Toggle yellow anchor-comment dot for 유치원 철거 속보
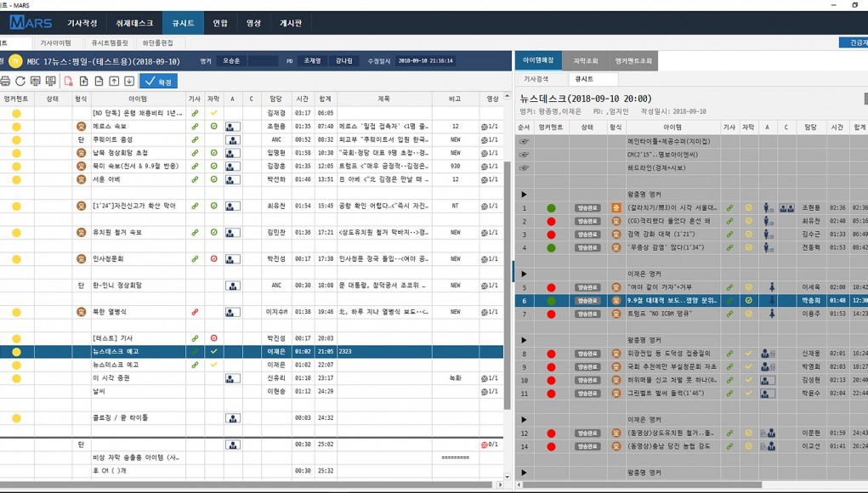The image size is (868, 493). 16,233
